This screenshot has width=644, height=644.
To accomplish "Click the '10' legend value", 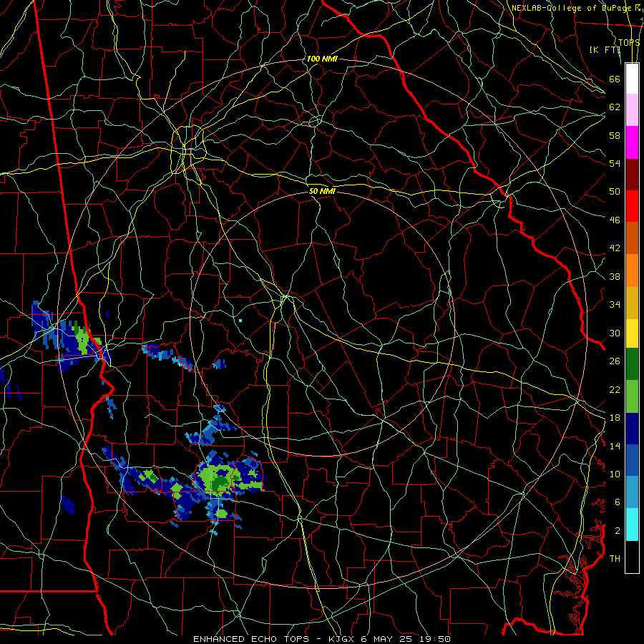I will tap(615, 474).
